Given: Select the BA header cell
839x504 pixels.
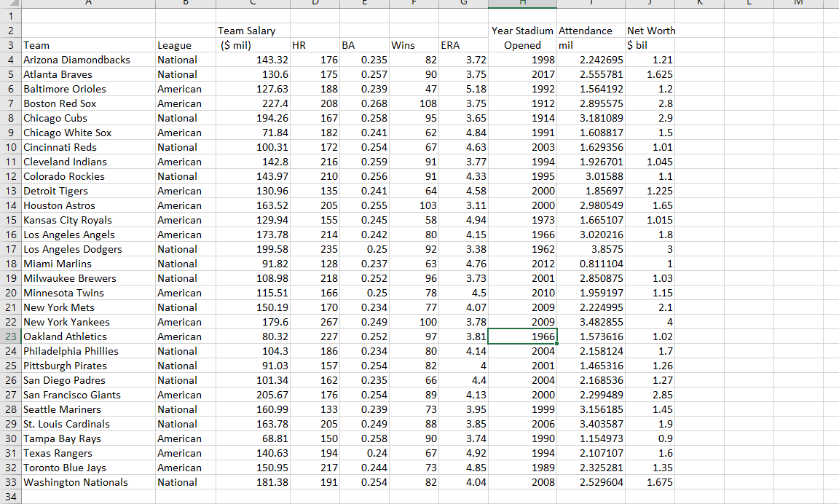Looking at the screenshot, I should tap(364, 45).
